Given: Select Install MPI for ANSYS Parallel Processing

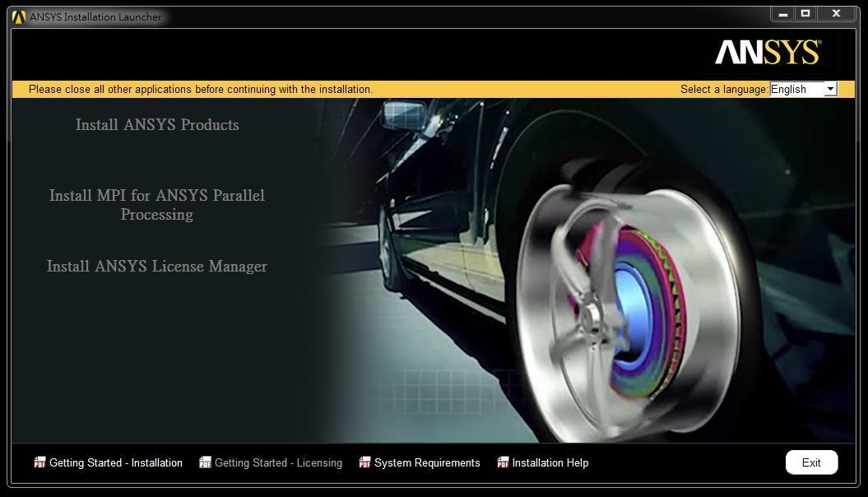Looking at the screenshot, I should 157,205.
